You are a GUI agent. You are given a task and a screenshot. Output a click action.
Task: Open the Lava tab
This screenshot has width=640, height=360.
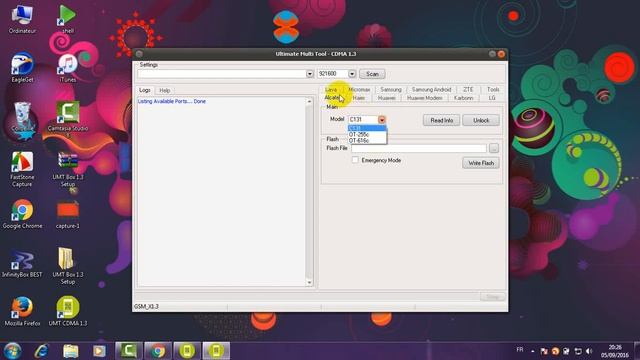click(331, 89)
